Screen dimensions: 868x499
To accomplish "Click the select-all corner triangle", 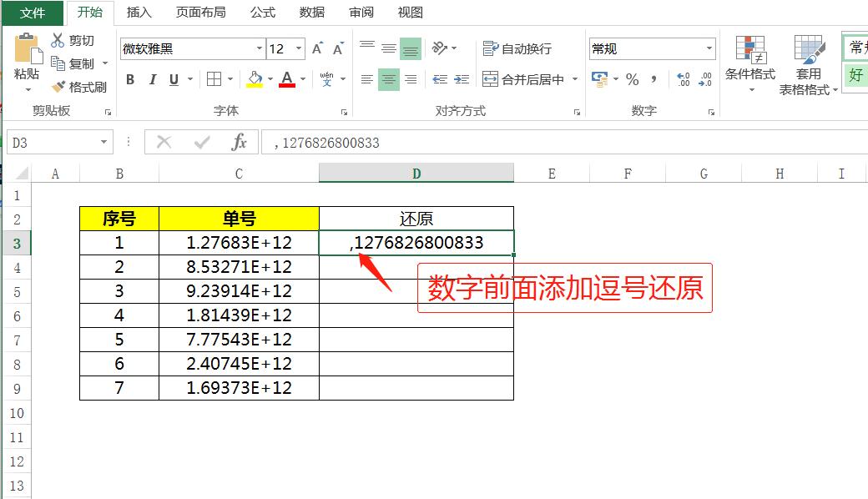I will click(x=21, y=174).
